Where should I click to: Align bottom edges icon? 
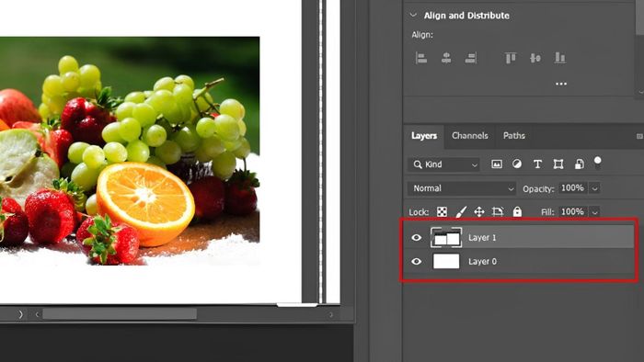(559, 58)
